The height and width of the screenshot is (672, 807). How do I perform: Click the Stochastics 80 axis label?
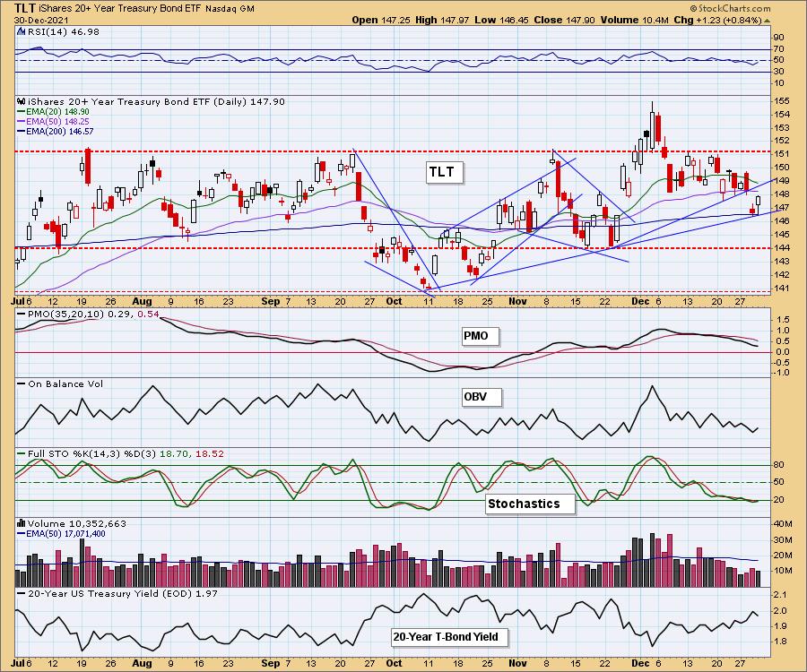pyautogui.click(x=778, y=465)
